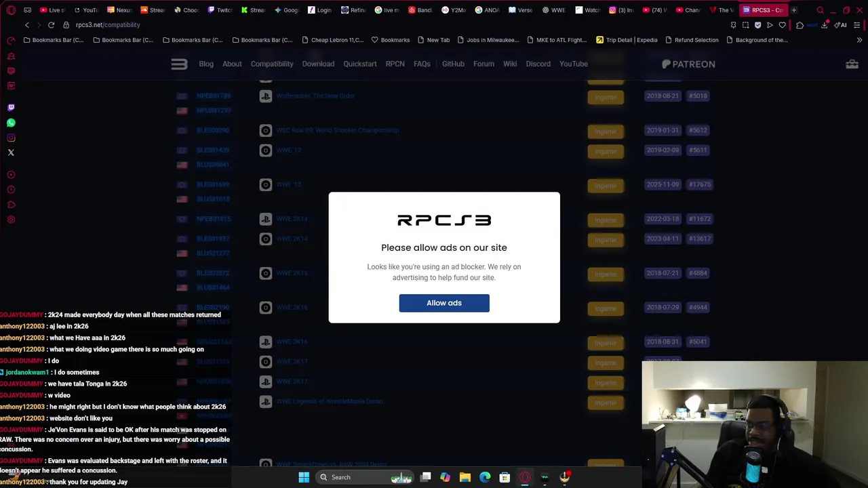The height and width of the screenshot is (488, 868).
Task: Open Twitch in the Opera sidebar
Action: point(11,108)
